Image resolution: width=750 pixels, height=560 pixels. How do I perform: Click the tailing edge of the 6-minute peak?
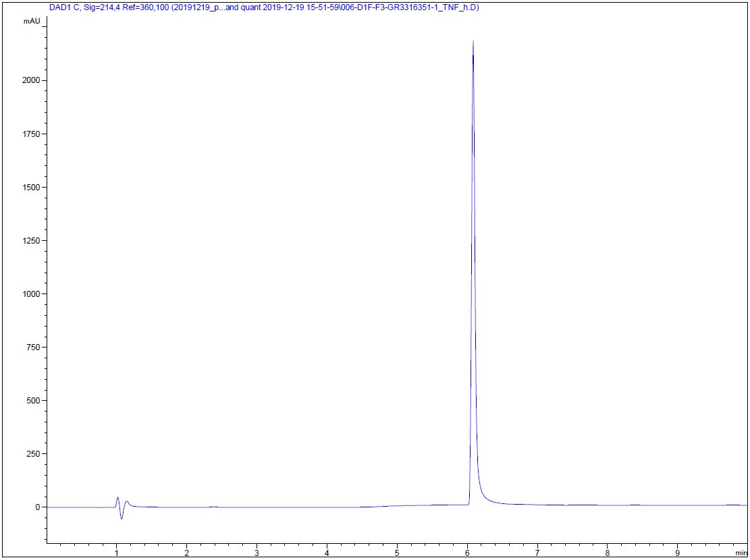click(481, 492)
